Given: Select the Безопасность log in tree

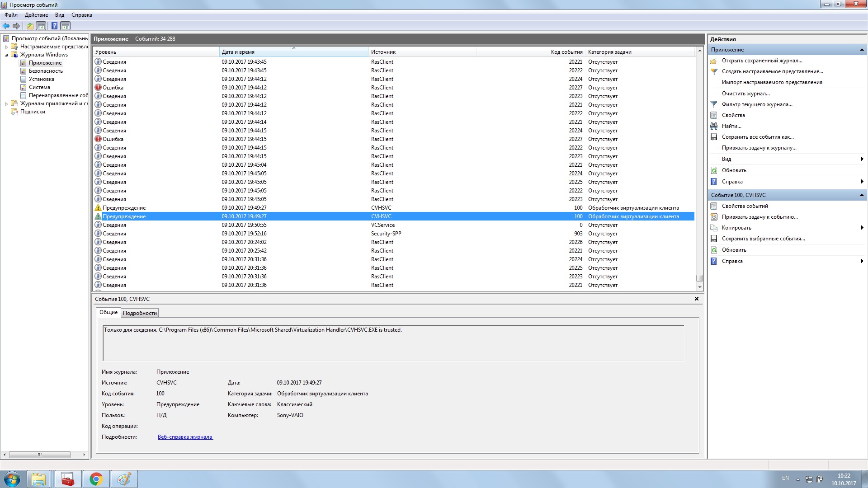Looking at the screenshot, I should (x=46, y=71).
